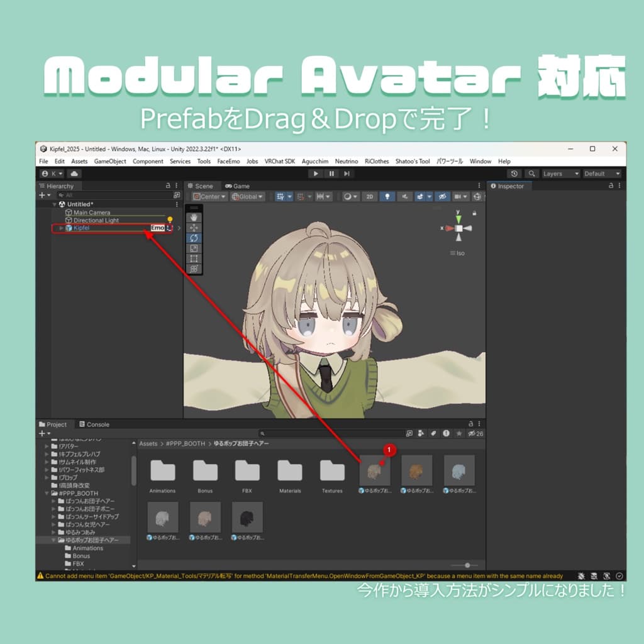
Task: Click #PPP_BOOTH in breadcrumb path
Action: [186, 443]
